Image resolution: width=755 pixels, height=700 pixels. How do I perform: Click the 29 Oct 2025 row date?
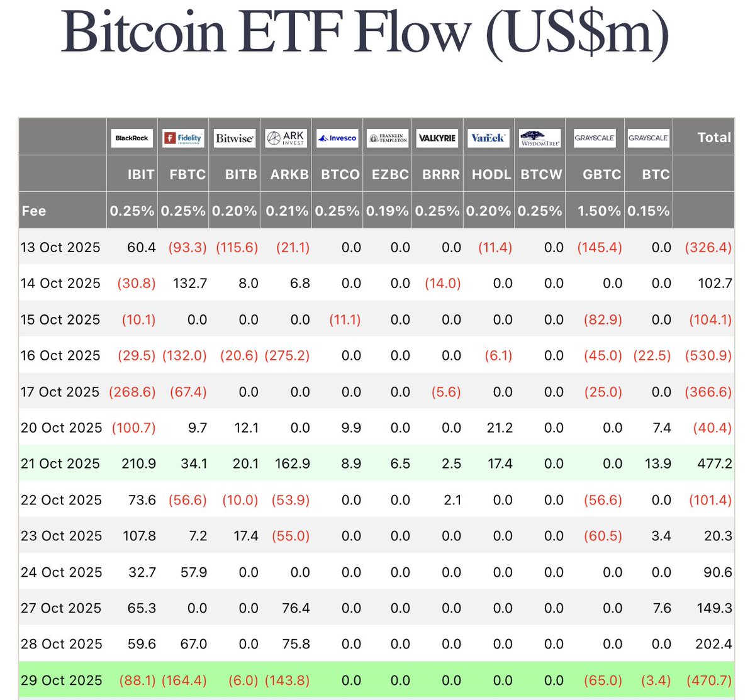pyautogui.click(x=61, y=680)
